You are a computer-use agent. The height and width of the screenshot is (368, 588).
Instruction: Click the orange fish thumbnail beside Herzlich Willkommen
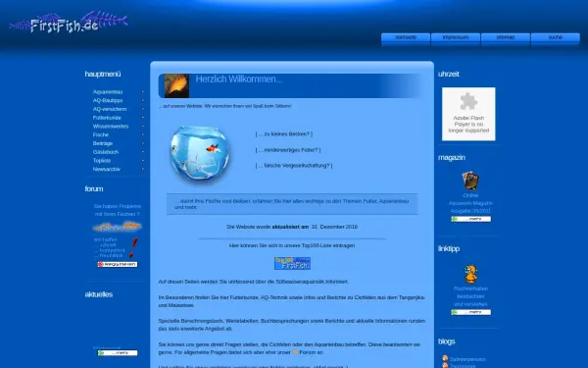[176, 85]
